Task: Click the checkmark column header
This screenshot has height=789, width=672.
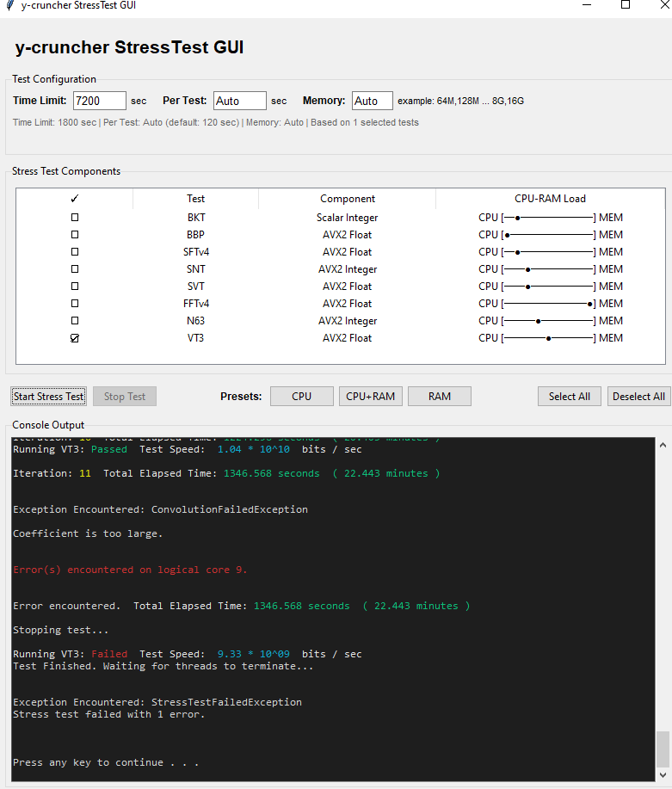Action: [75, 199]
